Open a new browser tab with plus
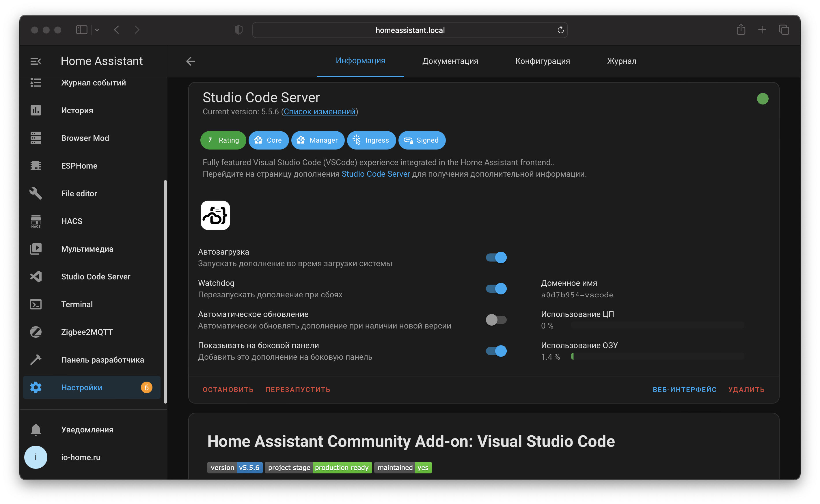This screenshot has width=820, height=504. coord(762,30)
